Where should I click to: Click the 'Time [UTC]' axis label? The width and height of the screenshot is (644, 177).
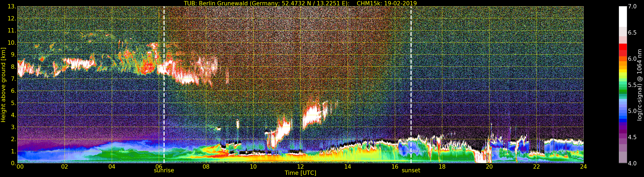coord(300,173)
